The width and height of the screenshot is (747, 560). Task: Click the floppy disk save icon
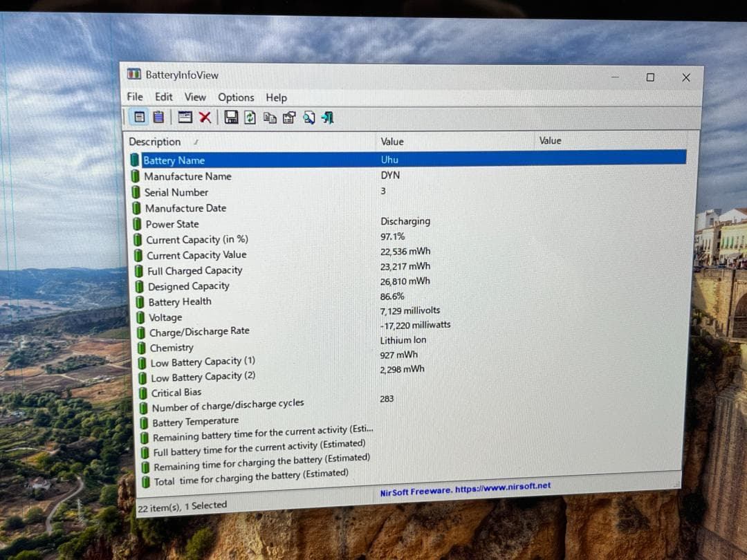point(231,118)
